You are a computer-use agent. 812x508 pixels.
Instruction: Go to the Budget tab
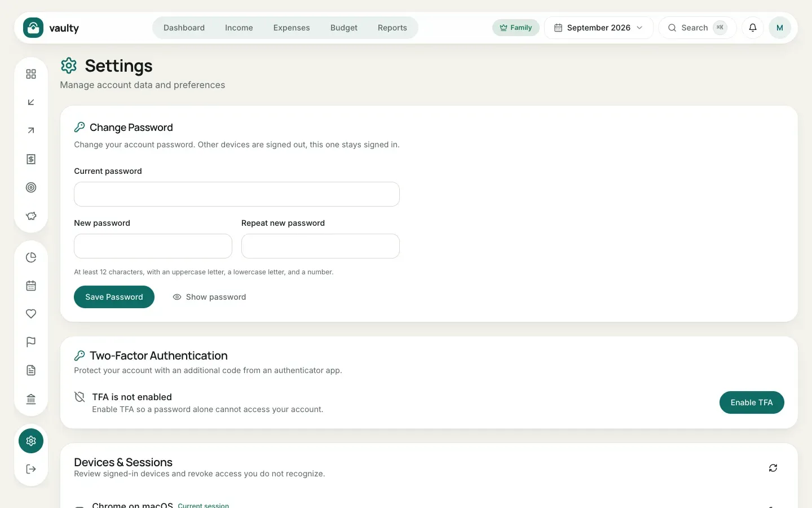click(344, 28)
